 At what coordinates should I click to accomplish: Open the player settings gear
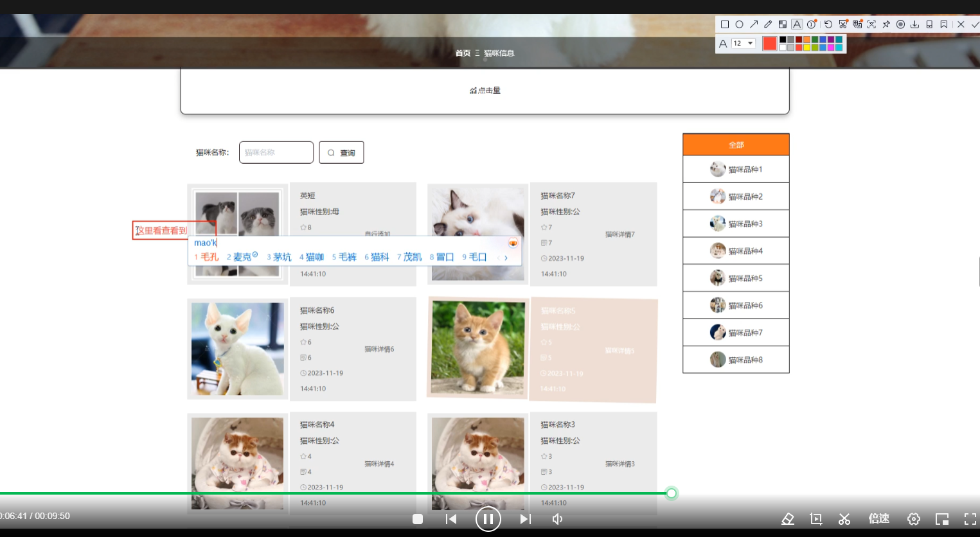pyautogui.click(x=914, y=519)
